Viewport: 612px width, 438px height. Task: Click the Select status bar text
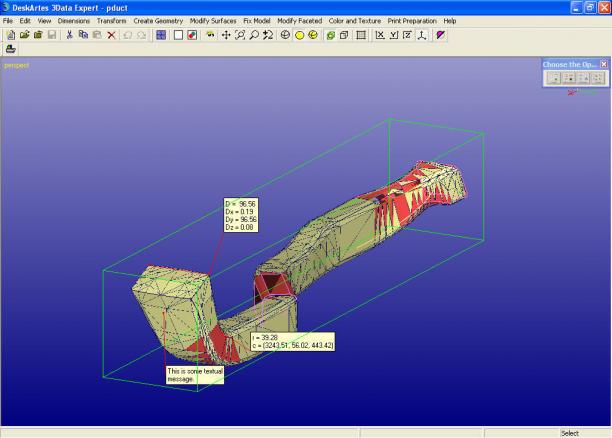(569, 433)
